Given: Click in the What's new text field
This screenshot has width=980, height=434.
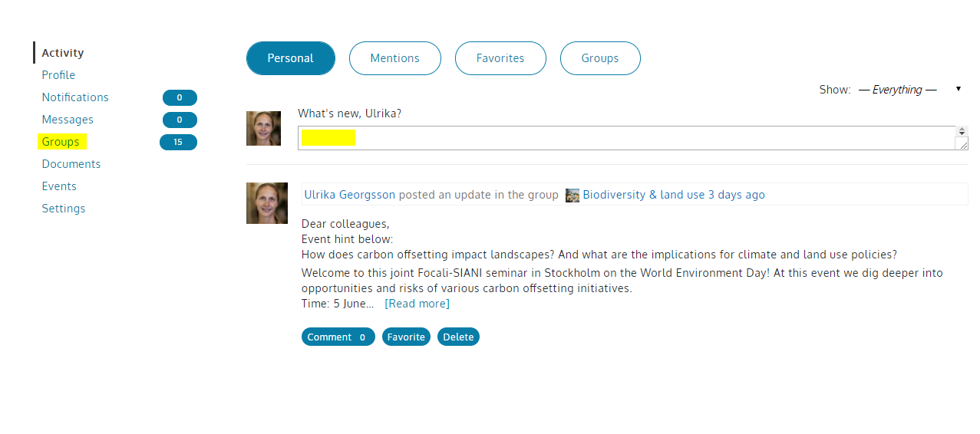Looking at the screenshot, I should [x=626, y=138].
